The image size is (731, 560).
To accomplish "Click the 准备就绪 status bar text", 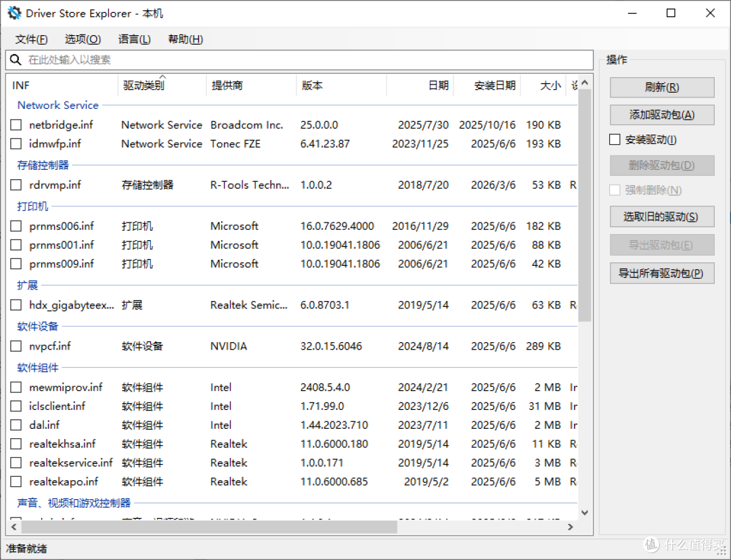I will [x=26, y=549].
